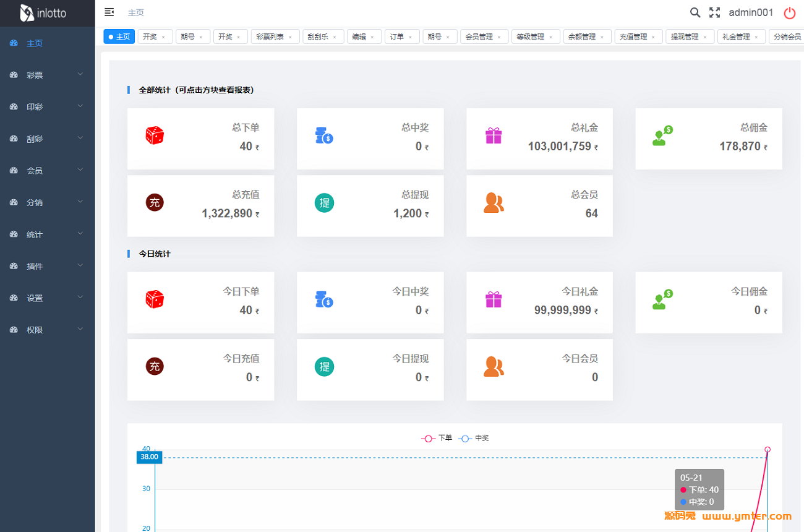Screen dimensions: 804x532
Task: Click the pink gift icon in 总礼金 card
Action: click(x=494, y=135)
